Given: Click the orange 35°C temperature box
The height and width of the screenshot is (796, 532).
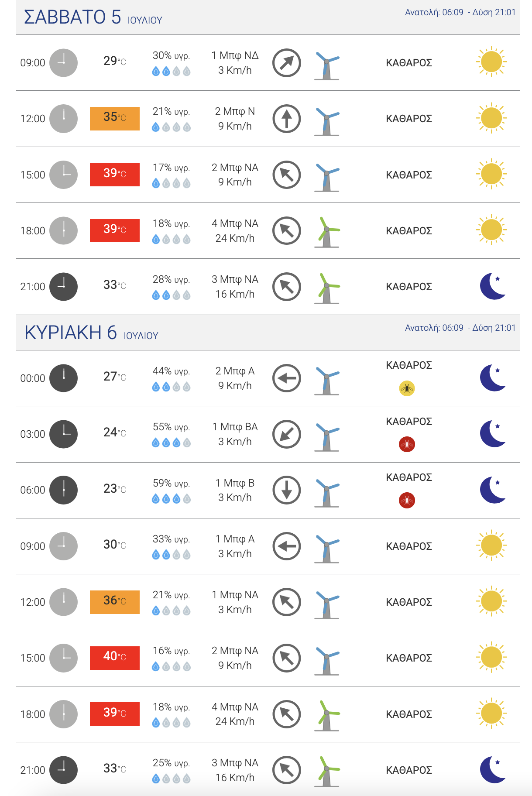Looking at the screenshot, I should point(115,118).
